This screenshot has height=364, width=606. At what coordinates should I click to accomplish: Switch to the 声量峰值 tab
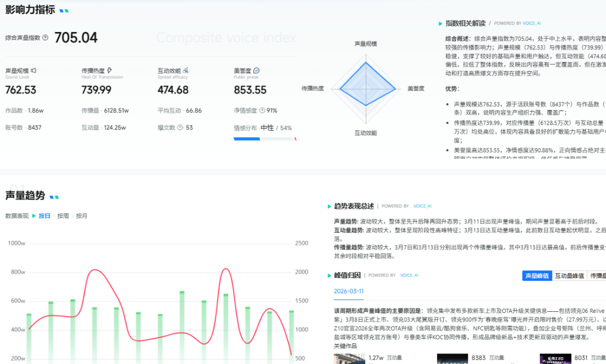538,275
